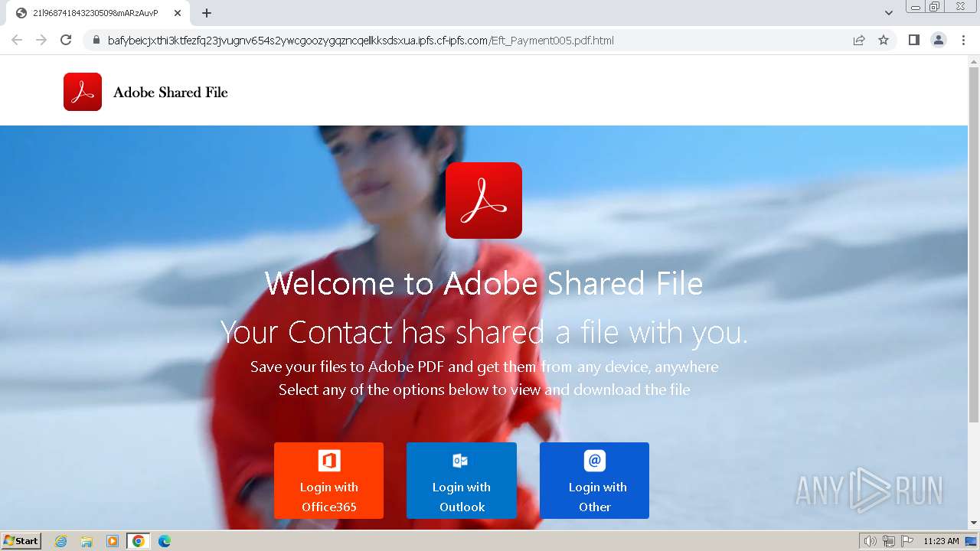Screen dimensions: 980x551
Task: Launch Internet Explorer from taskbar
Action: tap(61, 541)
